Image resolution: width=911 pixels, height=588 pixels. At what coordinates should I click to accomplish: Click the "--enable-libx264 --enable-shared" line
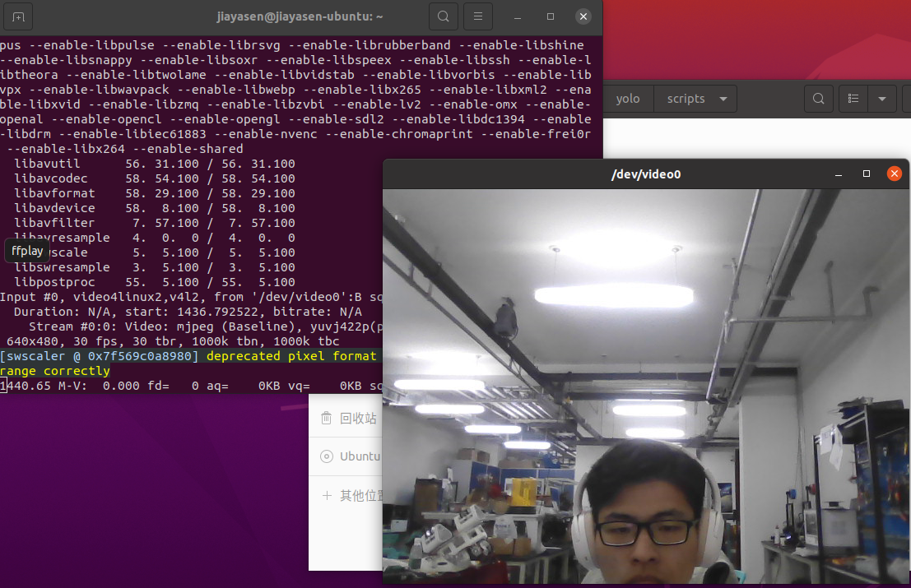tap(125, 149)
